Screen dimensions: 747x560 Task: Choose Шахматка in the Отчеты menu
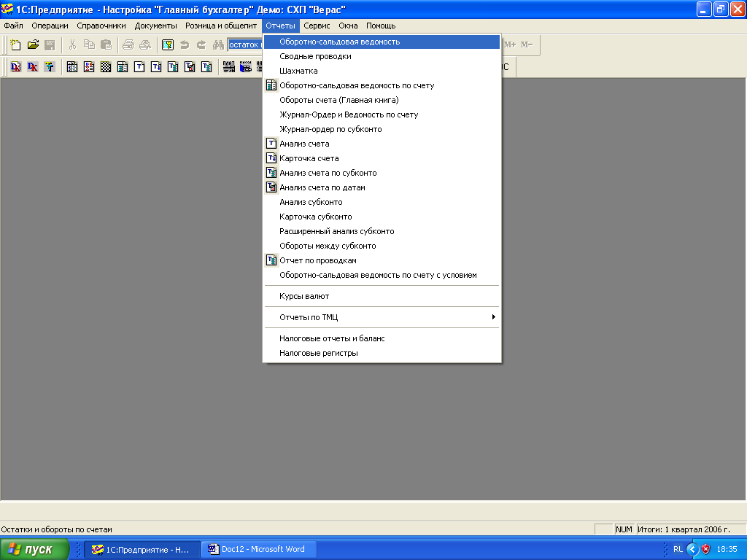[x=382, y=71]
